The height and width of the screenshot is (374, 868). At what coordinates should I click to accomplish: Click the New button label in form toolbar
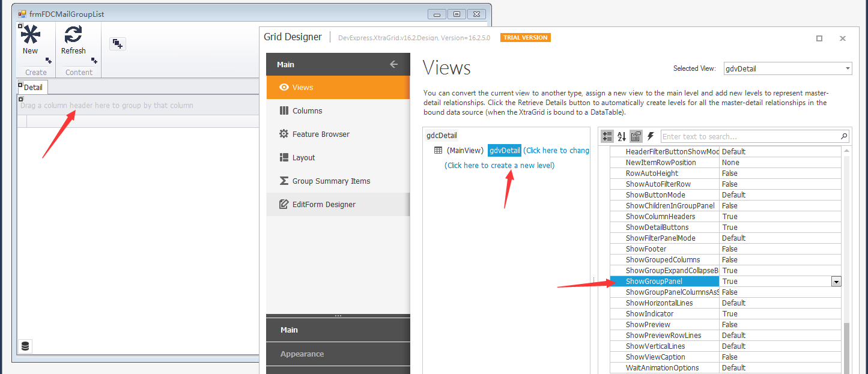coord(30,51)
